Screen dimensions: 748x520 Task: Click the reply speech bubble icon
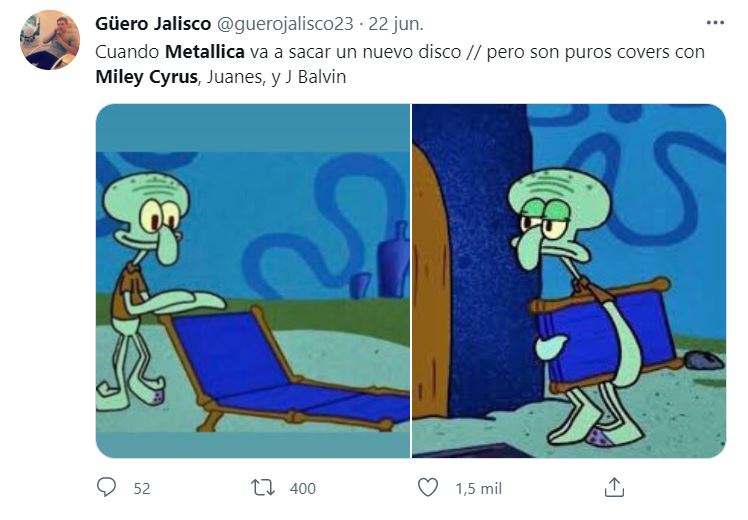point(106,488)
